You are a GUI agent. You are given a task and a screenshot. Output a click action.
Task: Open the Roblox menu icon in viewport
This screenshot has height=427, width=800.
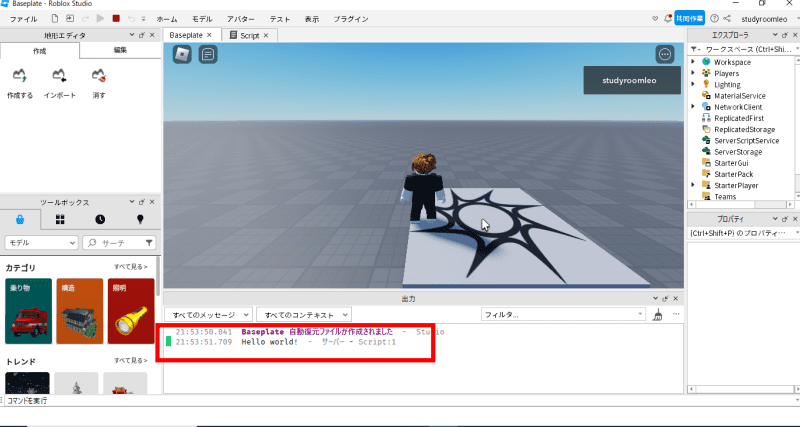(x=182, y=54)
